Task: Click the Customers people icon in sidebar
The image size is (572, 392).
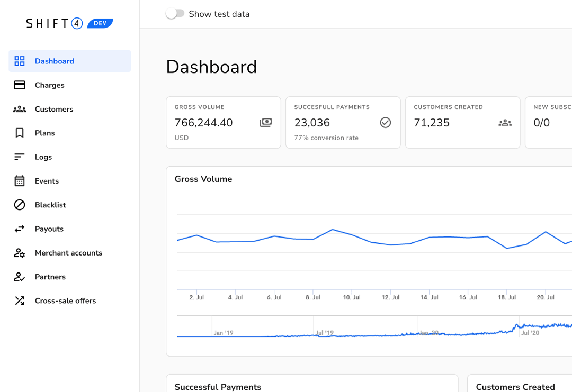Action: click(x=20, y=109)
